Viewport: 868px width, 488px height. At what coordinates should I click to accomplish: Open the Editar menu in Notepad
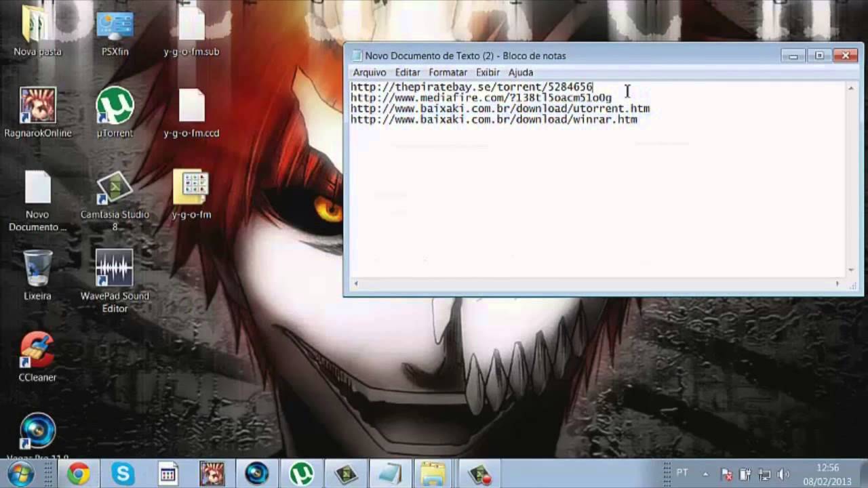point(408,73)
